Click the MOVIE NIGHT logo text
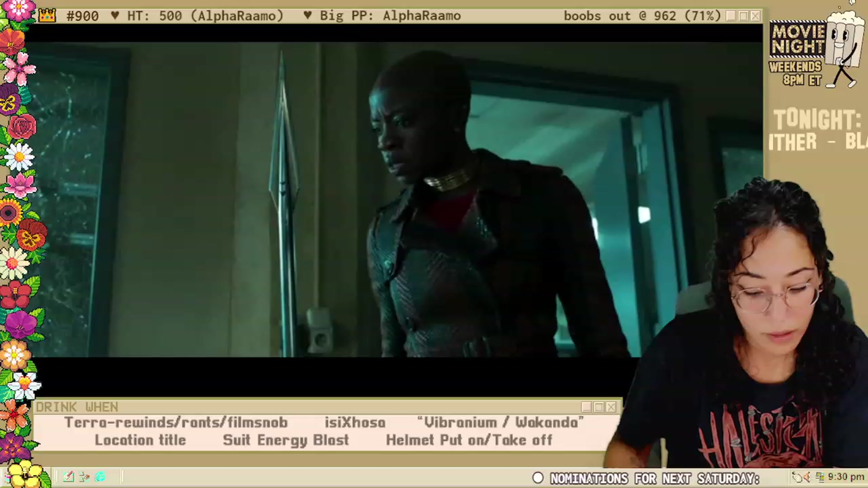This screenshot has height=488, width=868. pos(798,39)
